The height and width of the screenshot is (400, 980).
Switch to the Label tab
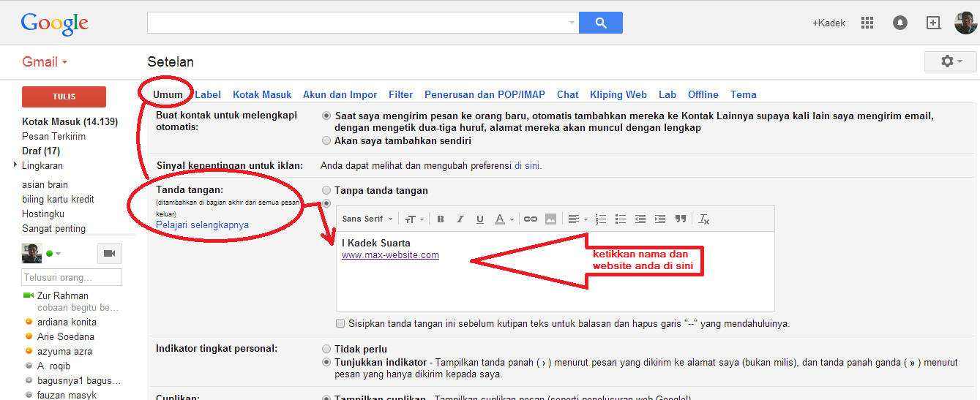(x=208, y=94)
